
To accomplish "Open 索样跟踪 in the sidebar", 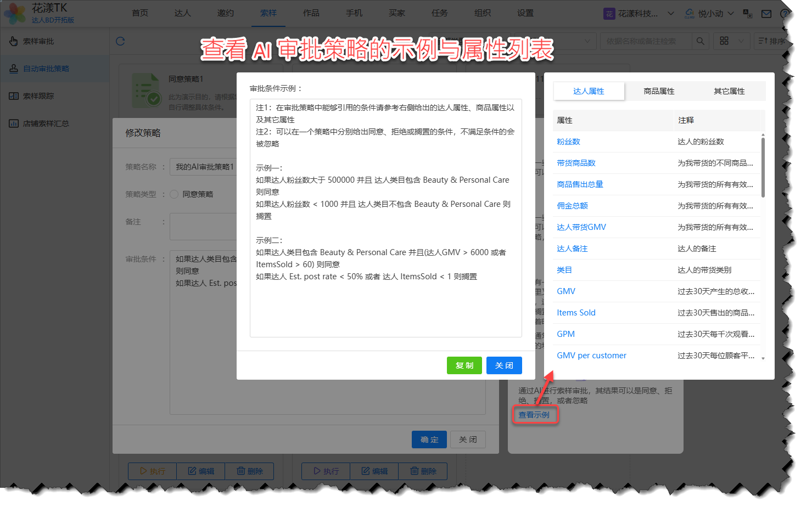I will point(38,96).
